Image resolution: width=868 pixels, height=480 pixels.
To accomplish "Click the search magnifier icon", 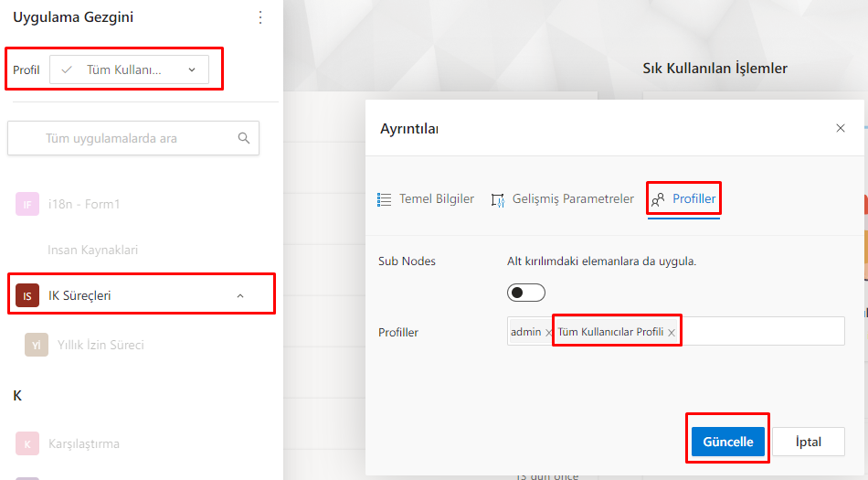I will 244,138.
